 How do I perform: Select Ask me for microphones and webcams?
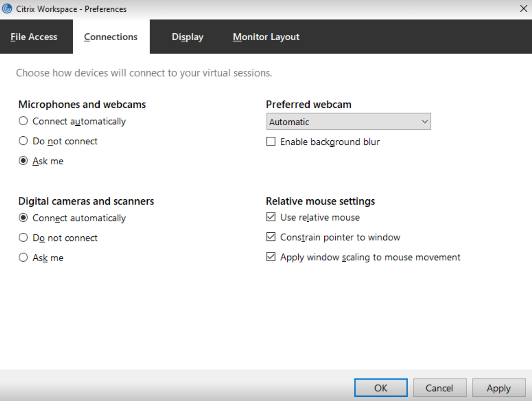23,161
